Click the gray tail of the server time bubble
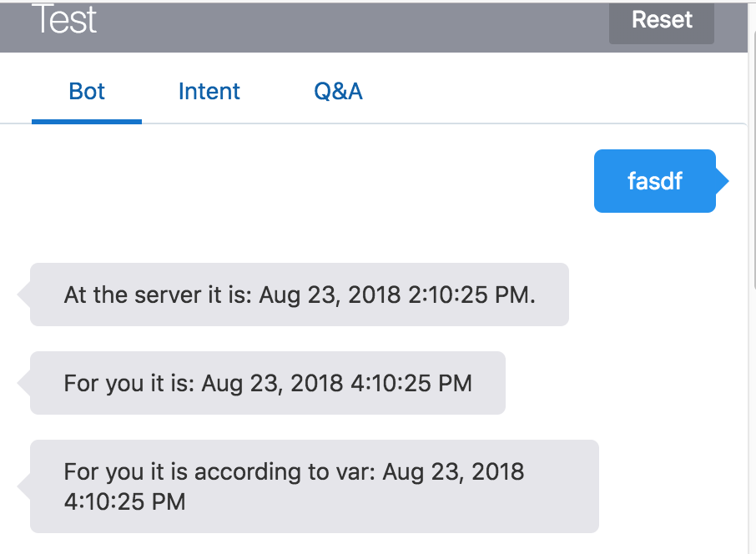 [x=23, y=295]
